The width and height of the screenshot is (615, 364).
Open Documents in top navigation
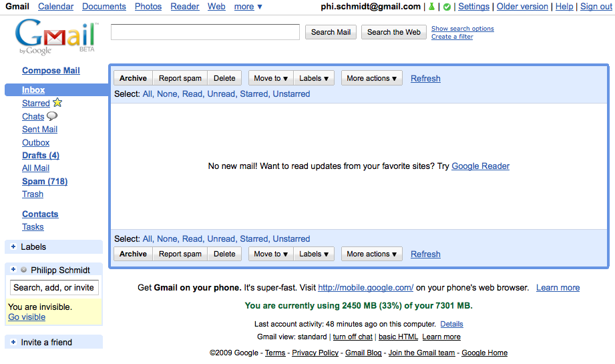coord(104,7)
